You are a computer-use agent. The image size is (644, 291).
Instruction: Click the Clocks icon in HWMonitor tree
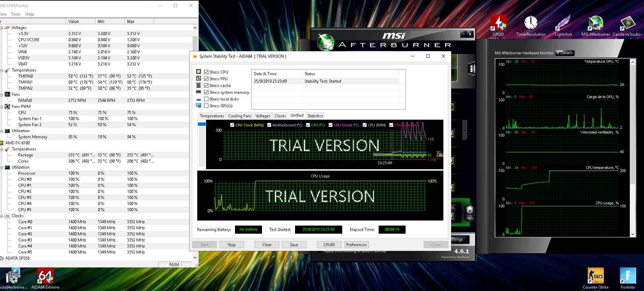pyautogui.click(x=7, y=216)
